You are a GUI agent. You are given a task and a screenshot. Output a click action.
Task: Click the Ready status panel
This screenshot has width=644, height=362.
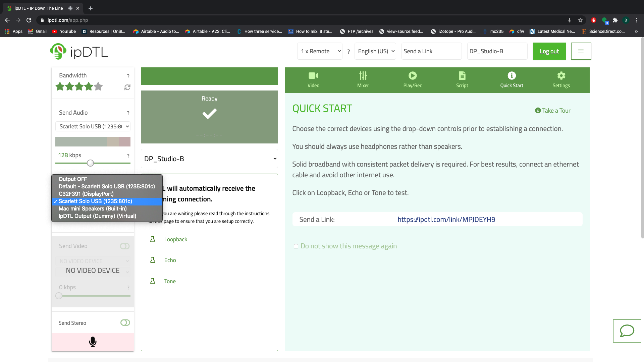[209, 117]
